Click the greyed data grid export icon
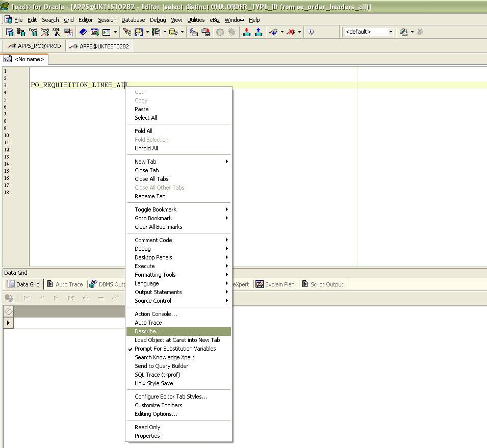 9,298
